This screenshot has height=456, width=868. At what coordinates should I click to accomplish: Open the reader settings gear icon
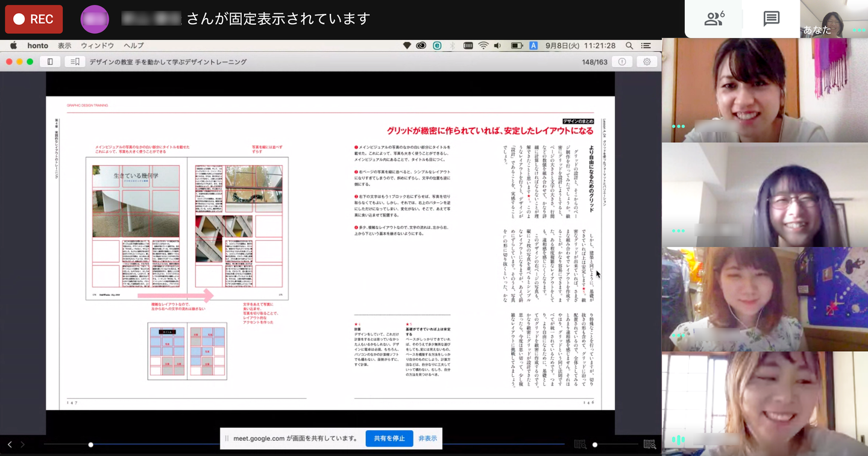(647, 62)
